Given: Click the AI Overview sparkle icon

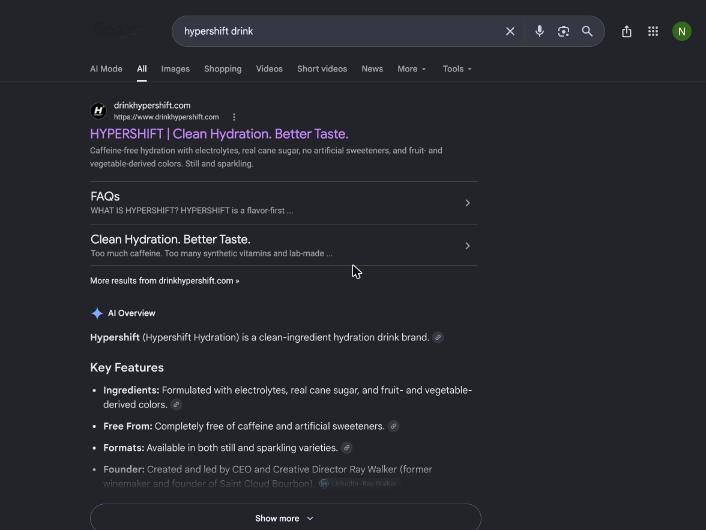Looking at the screenshot, I should point(97,313).
